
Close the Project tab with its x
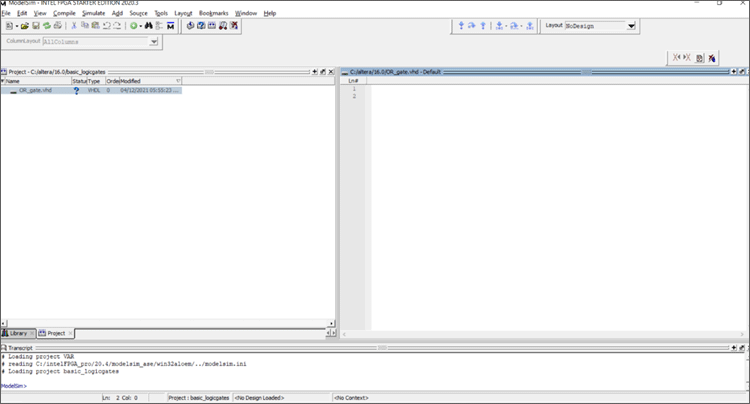click(70, 333)
